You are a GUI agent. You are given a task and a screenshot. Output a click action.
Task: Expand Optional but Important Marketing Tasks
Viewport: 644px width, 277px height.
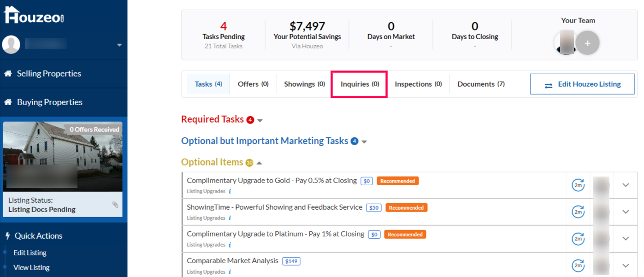(364, 142)
